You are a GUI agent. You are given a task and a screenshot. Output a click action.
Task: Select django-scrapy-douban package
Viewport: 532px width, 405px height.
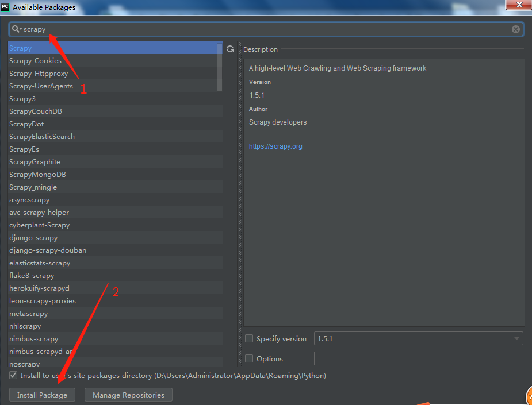pyautogui.click(x=115, y=250)
